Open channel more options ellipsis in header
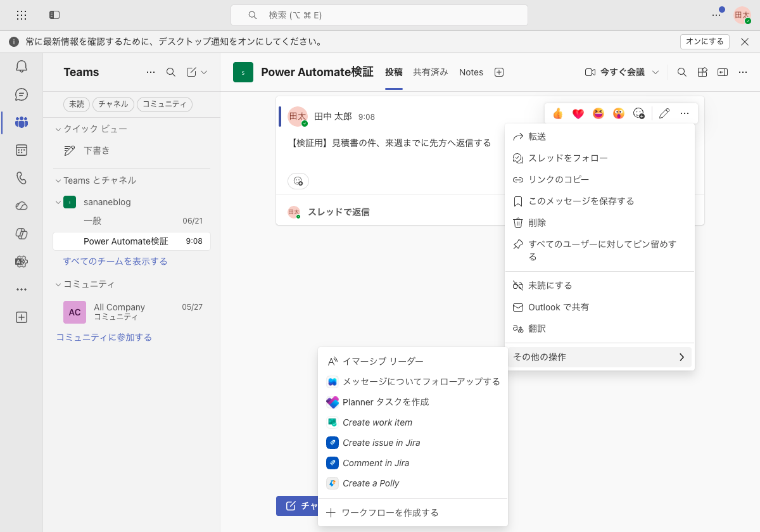 [743, 72]
